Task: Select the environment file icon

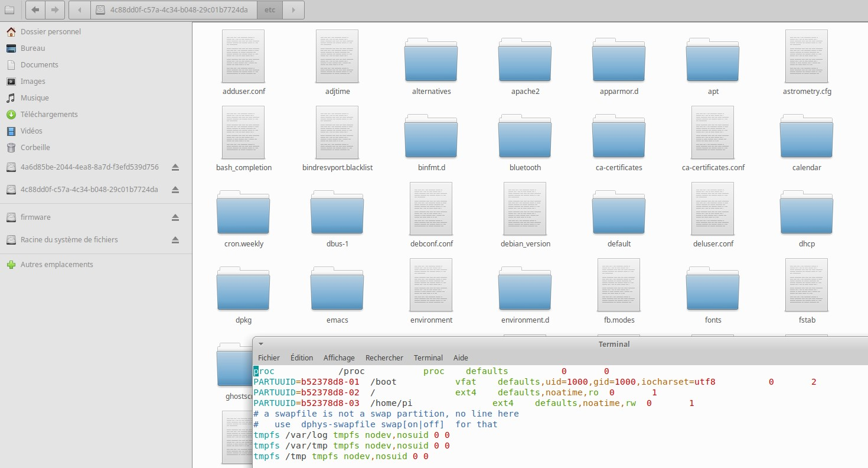Action: click(x=431, y=285)
